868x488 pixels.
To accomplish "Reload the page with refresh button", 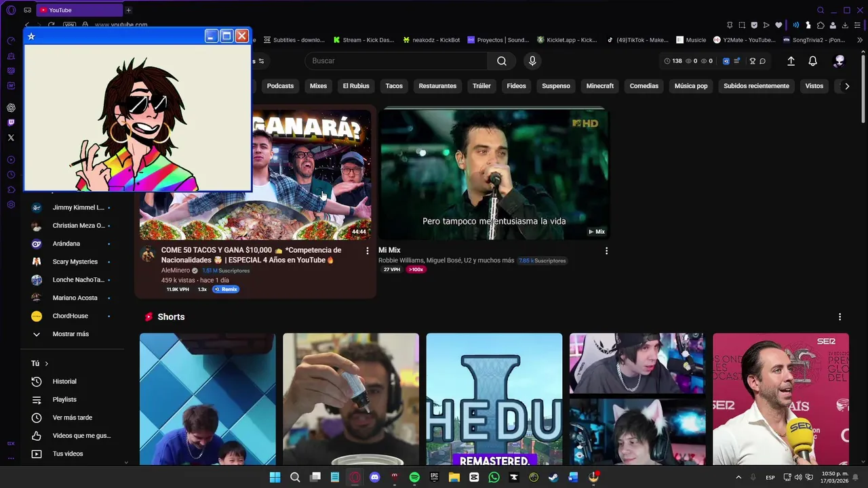I will 51,25.
